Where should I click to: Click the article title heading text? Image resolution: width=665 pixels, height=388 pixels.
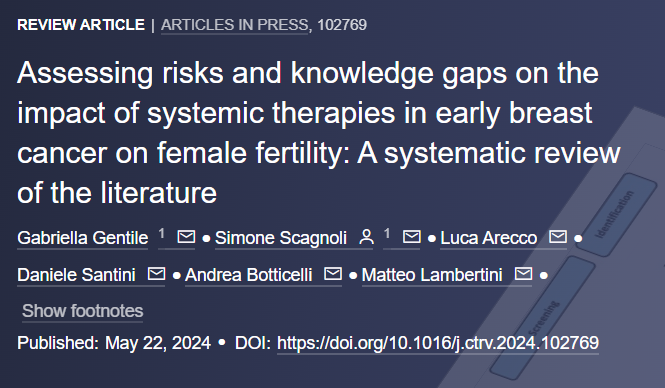point(319,133)
